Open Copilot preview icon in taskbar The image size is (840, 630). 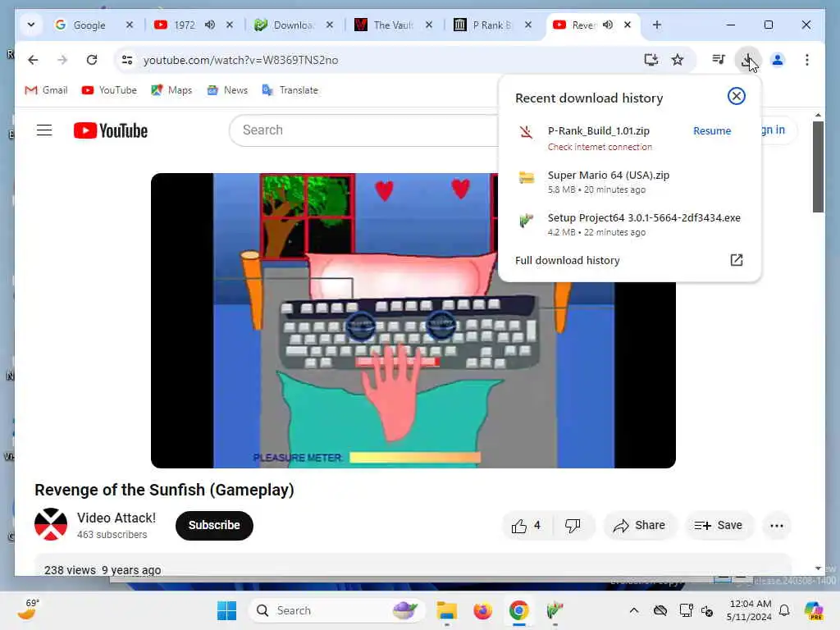pos(814,610)
